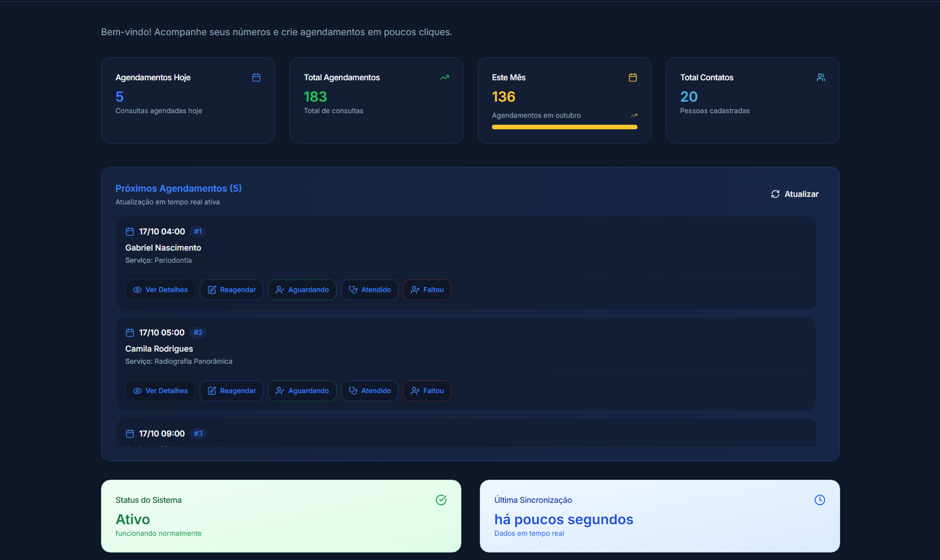Open Ver Detalhes for Gabriel Nascimento
This screenshot has width=940, height=560.
coord(160,290)
